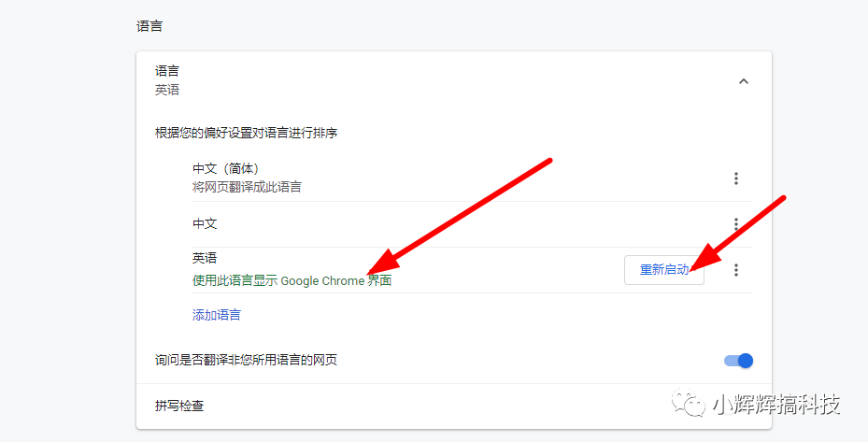Viewport: 868px width, 442px height.
Task: Click 使用此语言显示 Google Chrome 界面 text
Action: pyautogui.click(x=292, y=280)
